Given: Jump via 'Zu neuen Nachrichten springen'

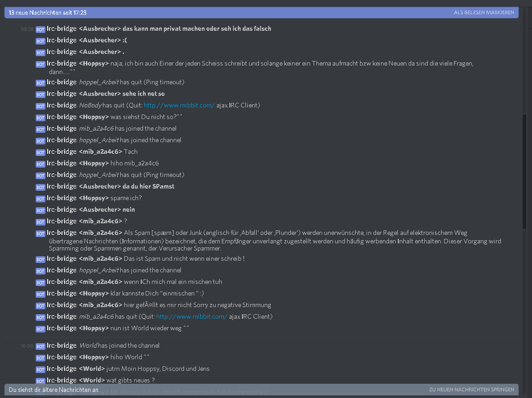Looking at the screenshot, I should (471, 390).
